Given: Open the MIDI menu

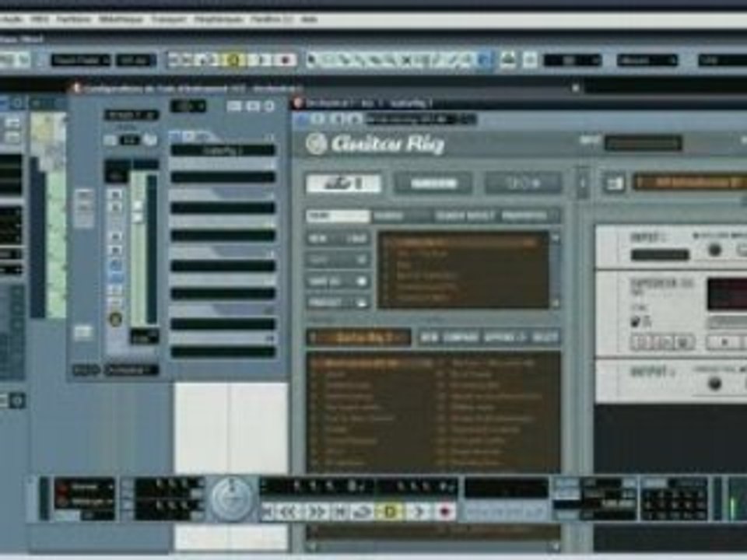Looking at the screenshot, I should pos(40,19).
